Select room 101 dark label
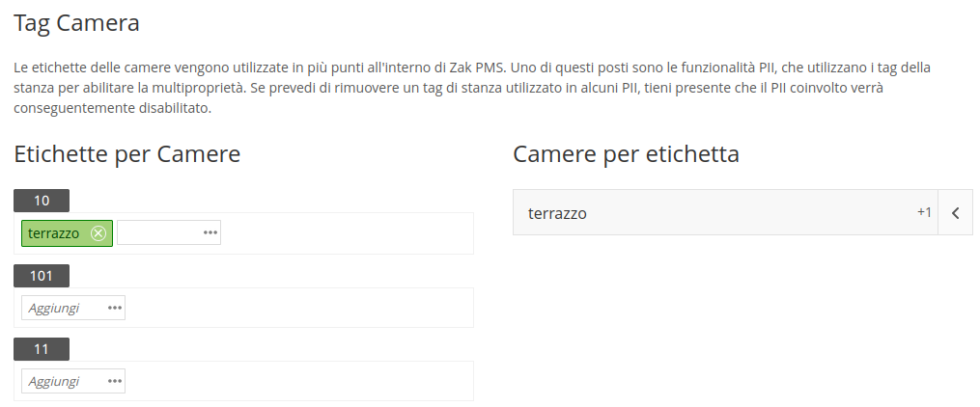Screen dimensions: 980x407 click(x=42, y=276)
